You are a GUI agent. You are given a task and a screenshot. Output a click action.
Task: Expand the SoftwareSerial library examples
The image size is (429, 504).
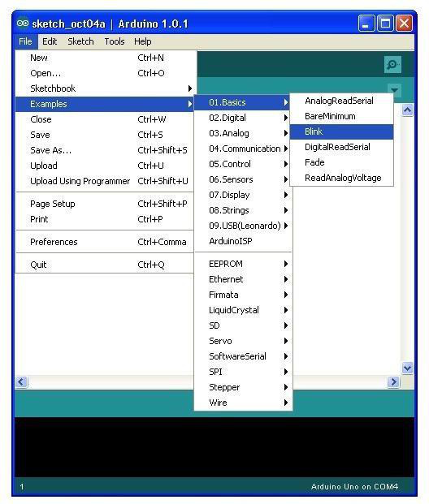(243, 357)
